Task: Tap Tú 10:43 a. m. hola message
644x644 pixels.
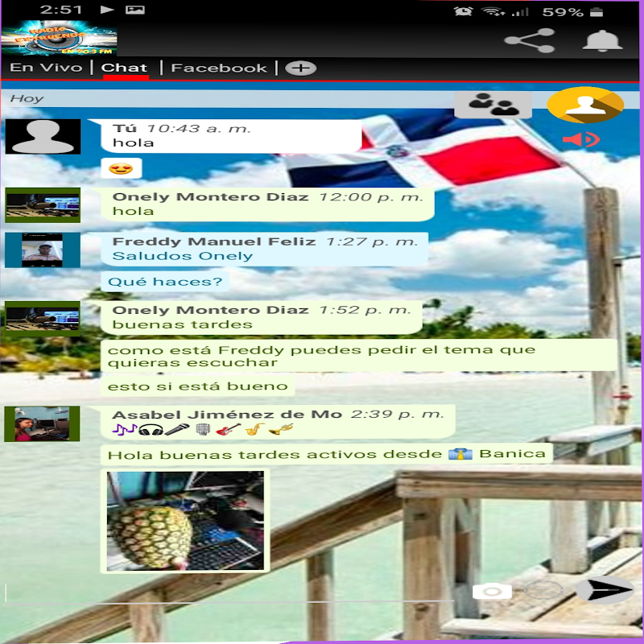Action: pos(231,136)
